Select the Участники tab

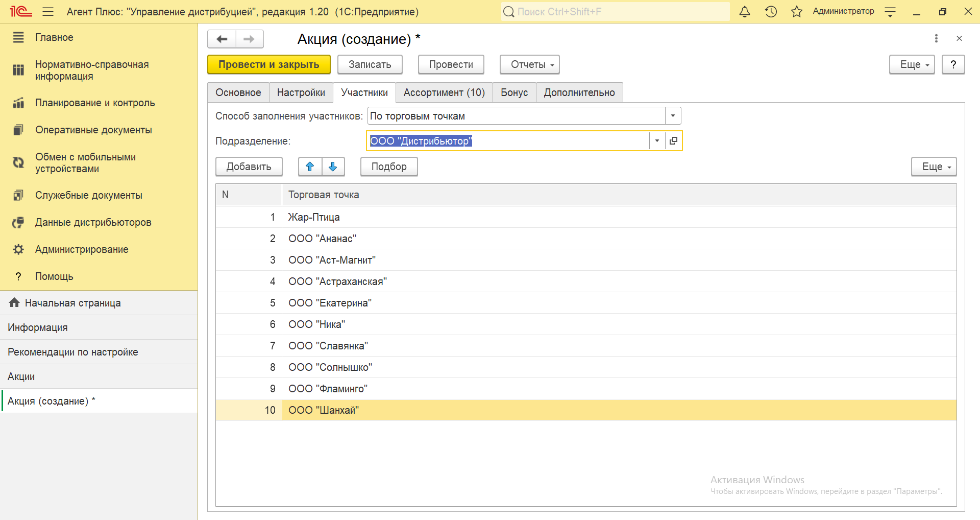point(364,92)
